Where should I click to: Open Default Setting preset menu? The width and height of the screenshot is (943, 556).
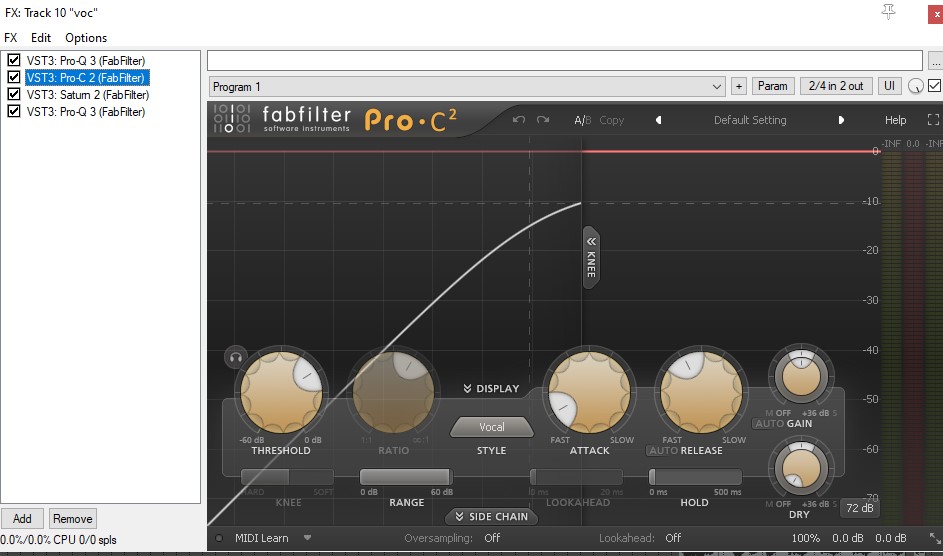tap(750, 120)
